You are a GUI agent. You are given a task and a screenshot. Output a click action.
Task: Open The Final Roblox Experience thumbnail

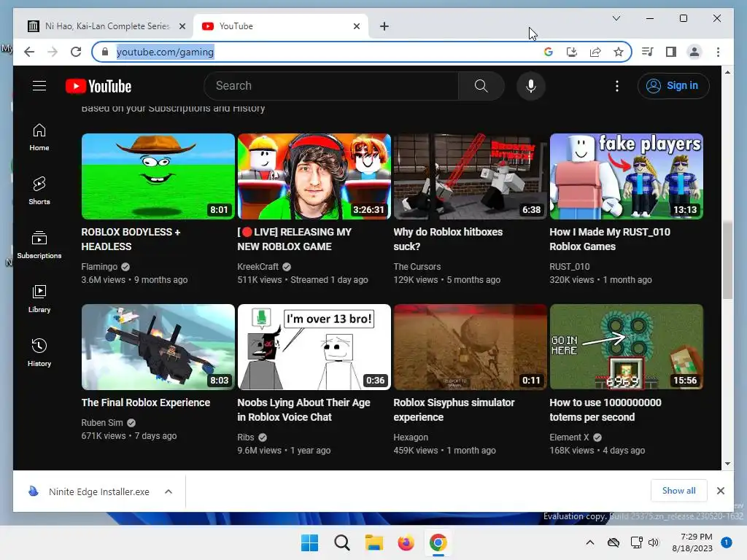(158, 347)
